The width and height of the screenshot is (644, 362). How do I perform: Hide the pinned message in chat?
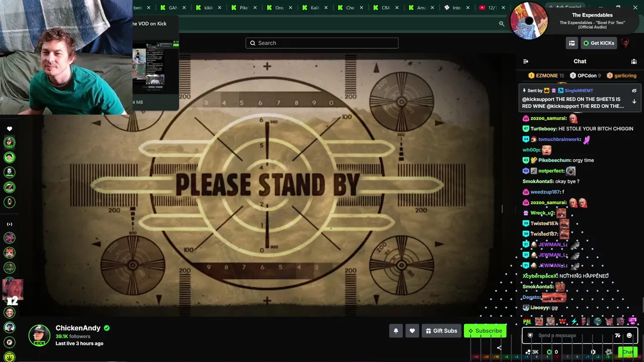tap(634, 91)
